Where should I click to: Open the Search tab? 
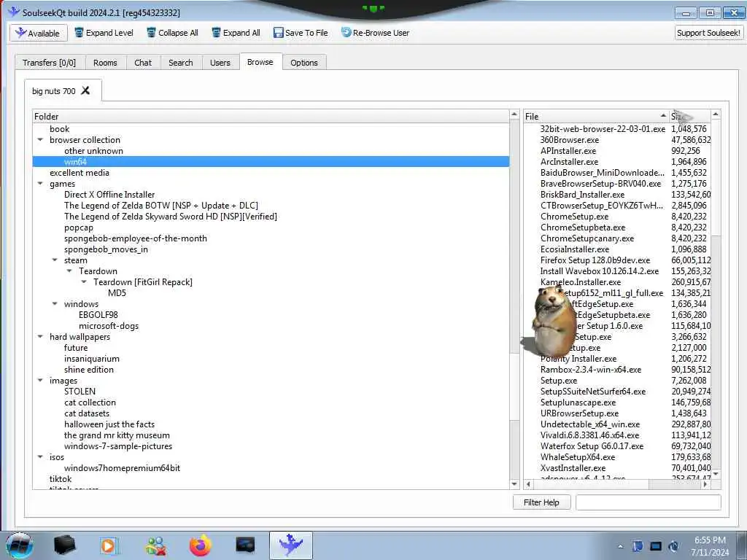pyautogui.click(x=181, y=63)
